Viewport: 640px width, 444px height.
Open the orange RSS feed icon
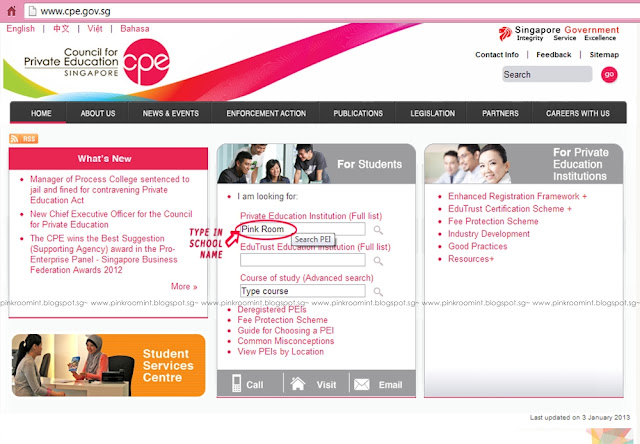(x=24, y=139)
